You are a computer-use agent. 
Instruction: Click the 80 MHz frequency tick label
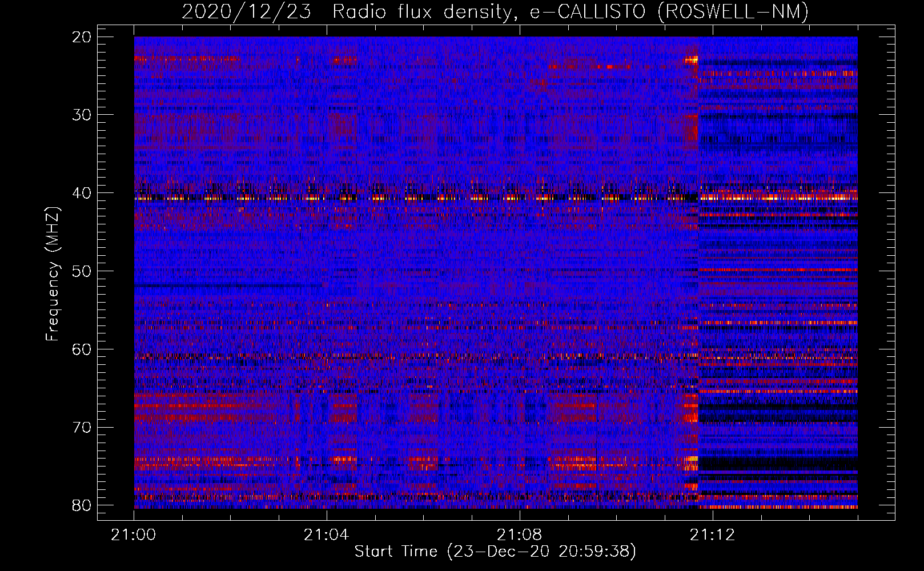tap(82, 505)
